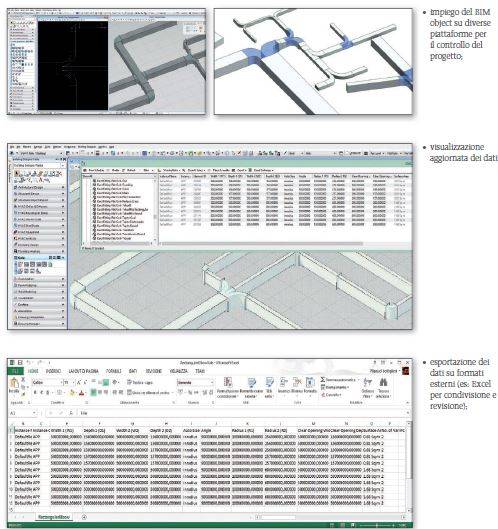The width and height of the screenshot is (498, 529).
Task: Click the red font color icon in Excel
Action: [x=81, y=393]
